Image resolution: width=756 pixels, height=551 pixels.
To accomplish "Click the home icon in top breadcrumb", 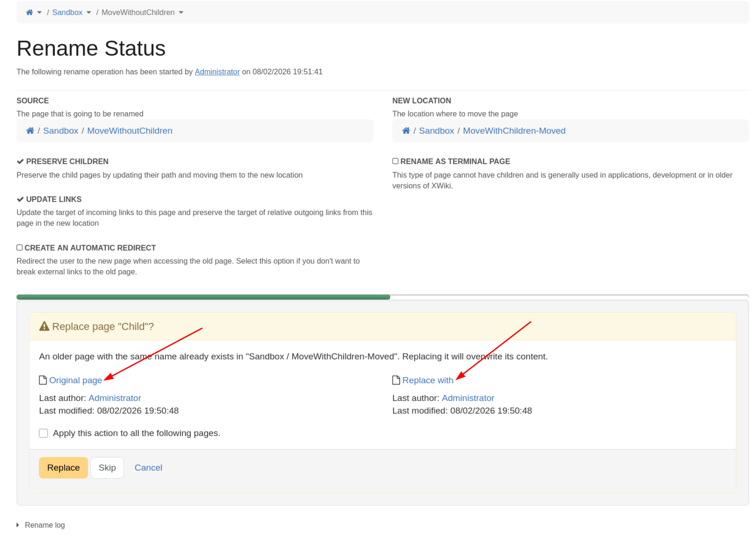I will pos(29,12).
